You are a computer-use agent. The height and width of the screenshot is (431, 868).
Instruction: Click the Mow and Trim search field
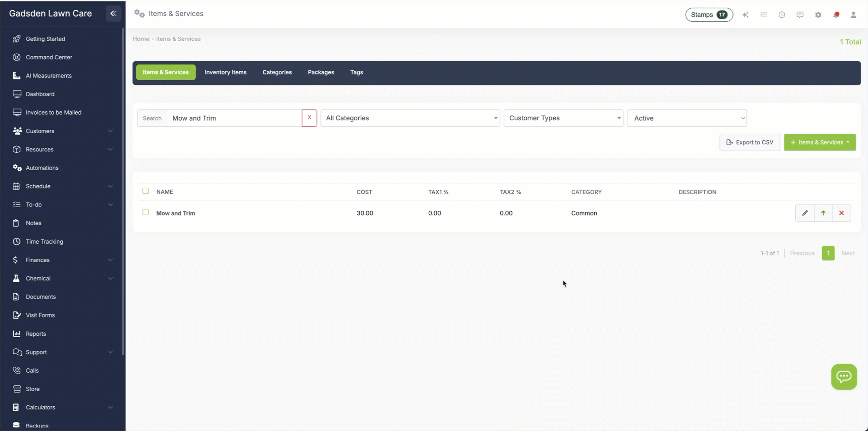[234, 118]
